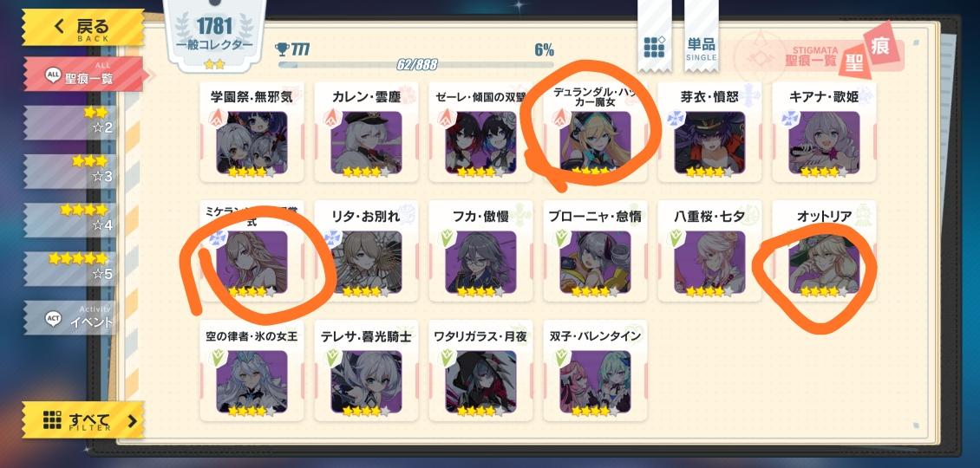Select the ゼーレ·傾国の双璧 stigmata portrait
Image resolution: width=980 pixels, height=468 pixels.
pos(480,142)
